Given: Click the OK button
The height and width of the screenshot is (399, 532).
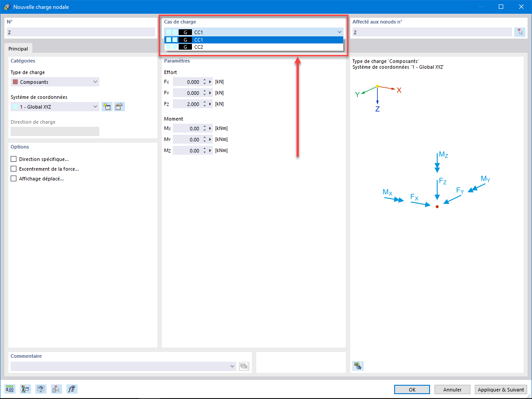Looking at the screenshot, I should (x=412, y=389).
